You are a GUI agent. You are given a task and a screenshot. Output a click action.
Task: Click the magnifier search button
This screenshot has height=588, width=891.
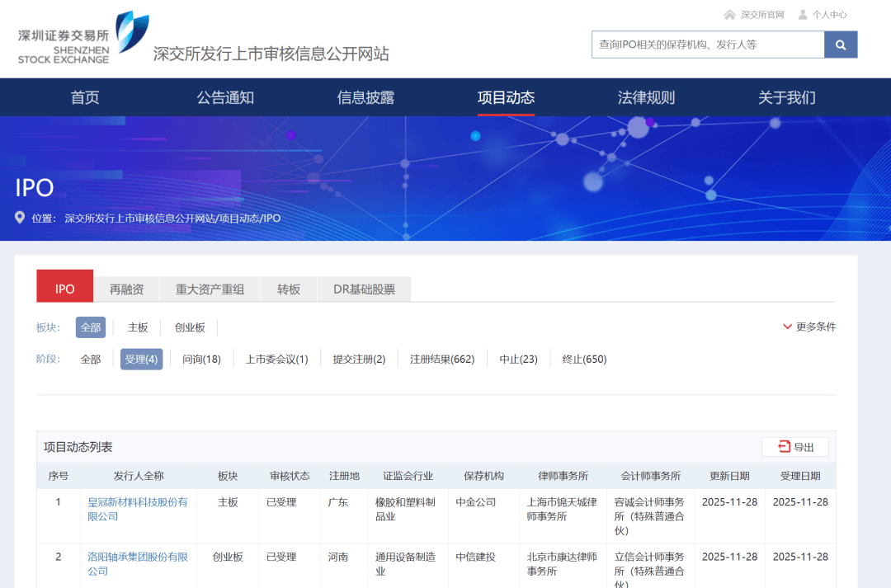click(841, 45)
